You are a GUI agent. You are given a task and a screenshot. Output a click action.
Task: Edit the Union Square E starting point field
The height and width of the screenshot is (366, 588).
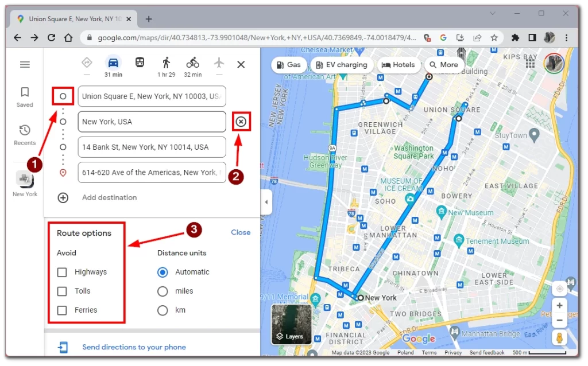152,96
